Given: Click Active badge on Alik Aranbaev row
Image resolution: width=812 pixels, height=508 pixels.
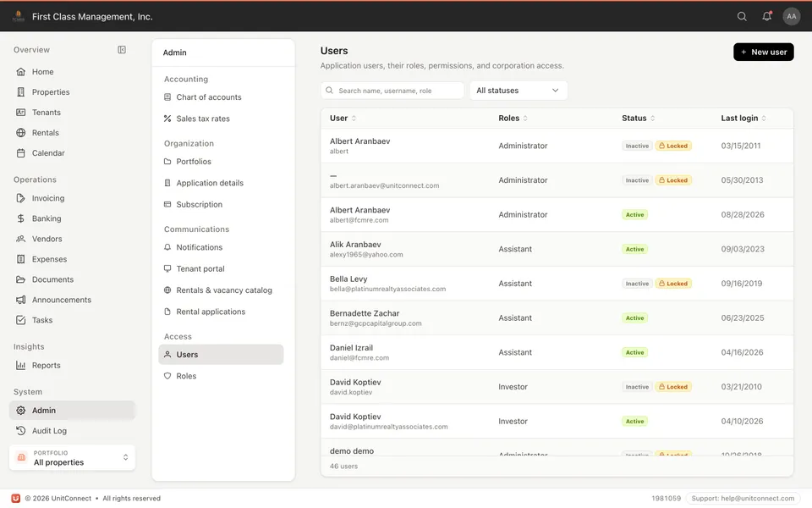Looking at the screenshot, I should [634, 249].
